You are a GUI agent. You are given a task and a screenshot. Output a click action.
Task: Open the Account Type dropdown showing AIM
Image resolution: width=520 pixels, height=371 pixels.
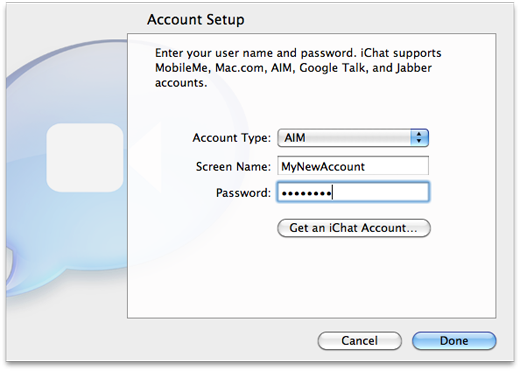(353, 138)
